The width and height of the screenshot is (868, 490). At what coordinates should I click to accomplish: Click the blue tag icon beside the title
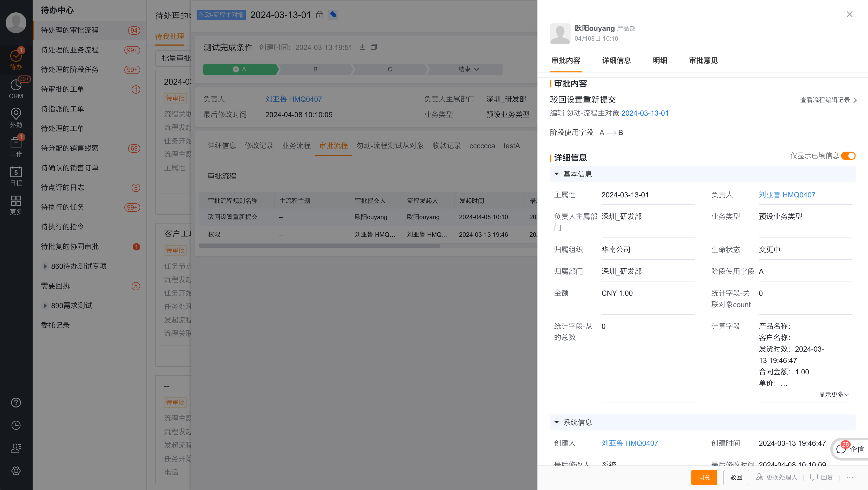click(x=333, y=15)
